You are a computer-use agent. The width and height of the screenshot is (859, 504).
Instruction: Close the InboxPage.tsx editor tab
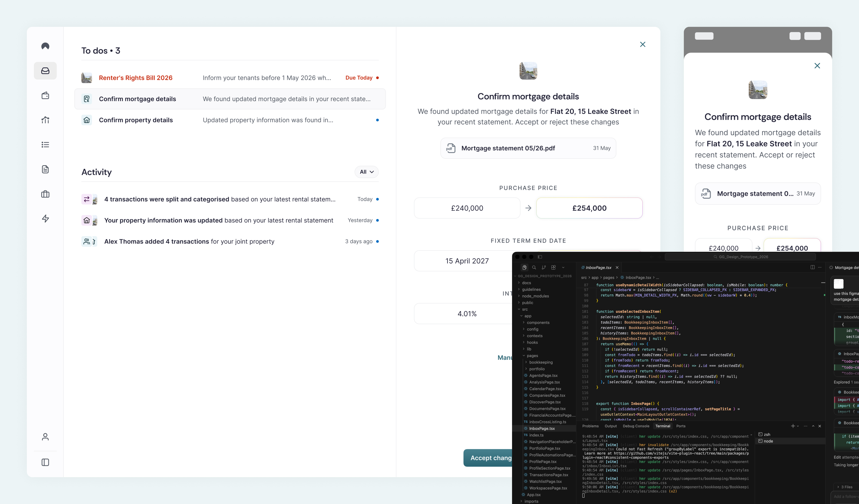coord(617,267)
